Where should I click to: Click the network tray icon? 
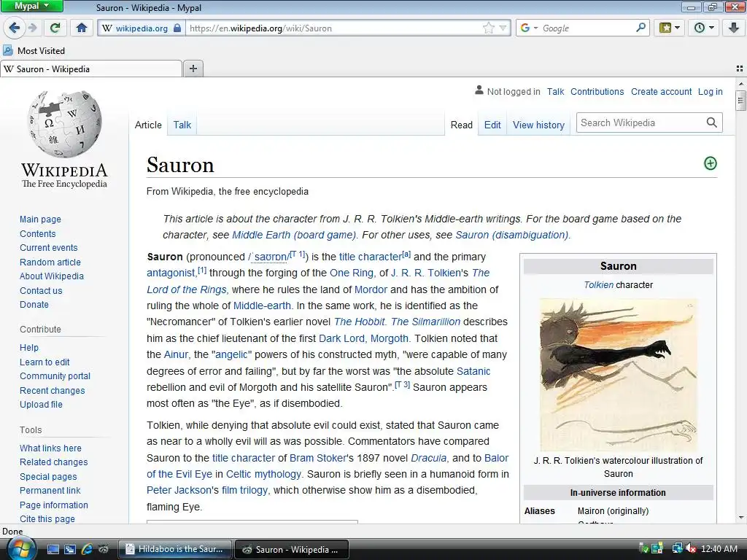click(677, 549)
